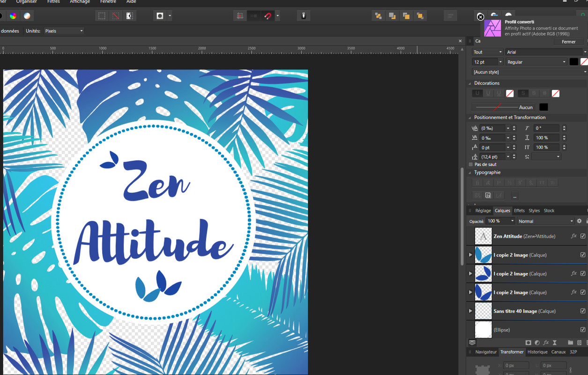The image size is (588, 375).
Task: Click the Move to Front arrange icon
Action: [420, 16]
